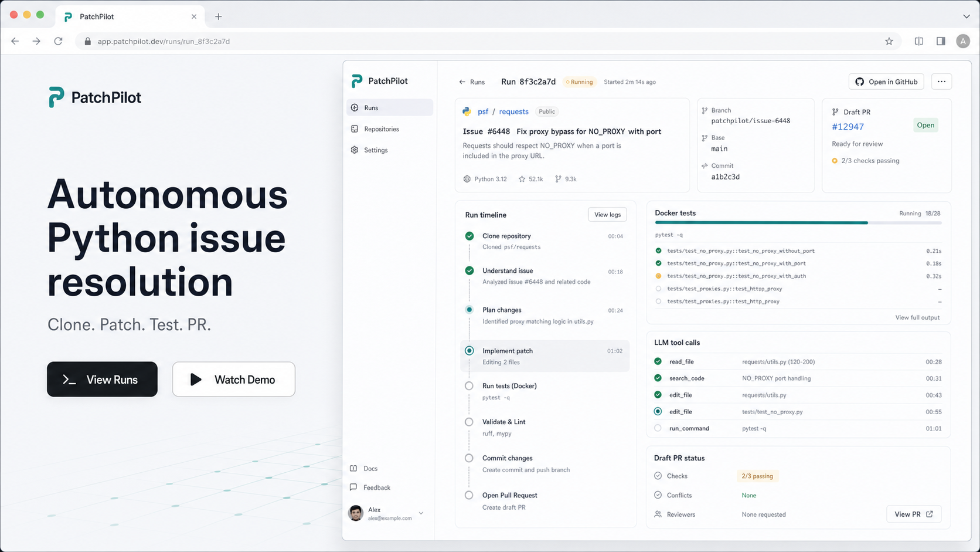Click the check icon for read_file tool call
This screenshot has width=980, height=552.
[x=658, y=361]
